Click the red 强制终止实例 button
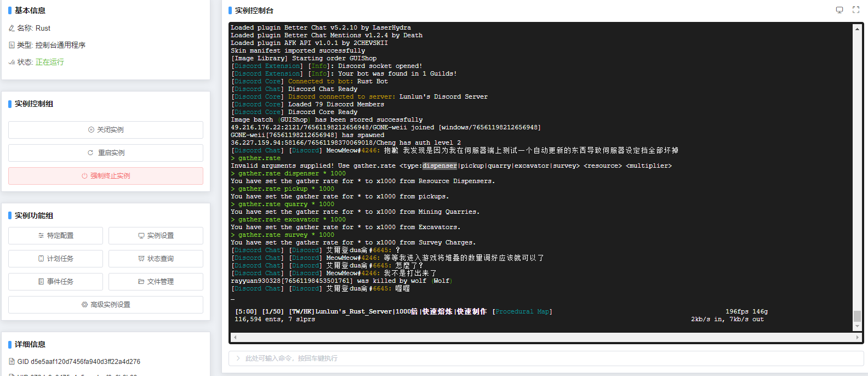This screenshot has height=376, width=868. point(106,176)
